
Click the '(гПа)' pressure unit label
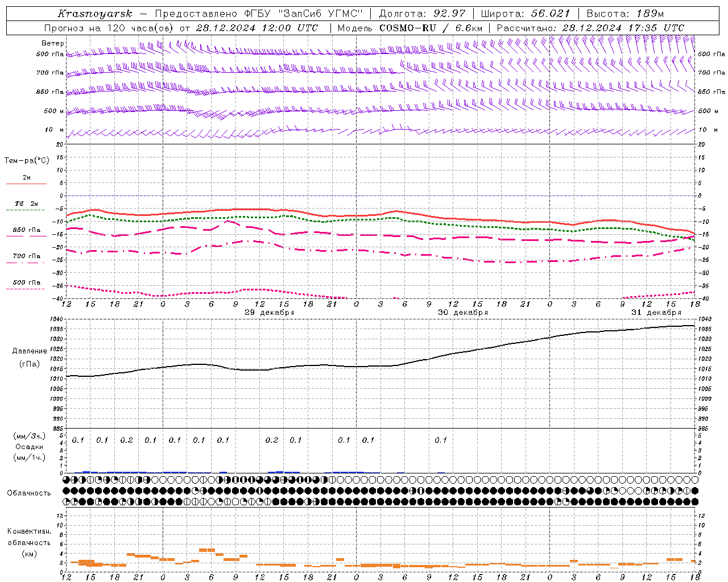(x=30, y=364)
